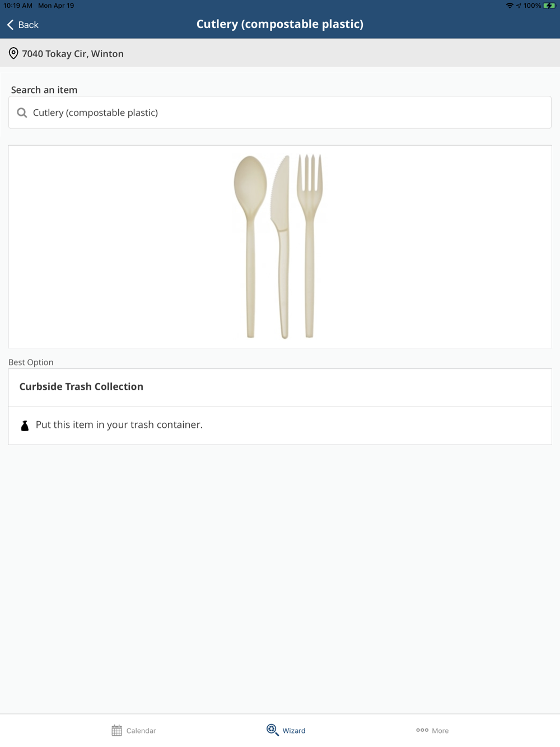Open the Calendar tab label
Screen dimensions: 560x747
(x=141, y=731)
